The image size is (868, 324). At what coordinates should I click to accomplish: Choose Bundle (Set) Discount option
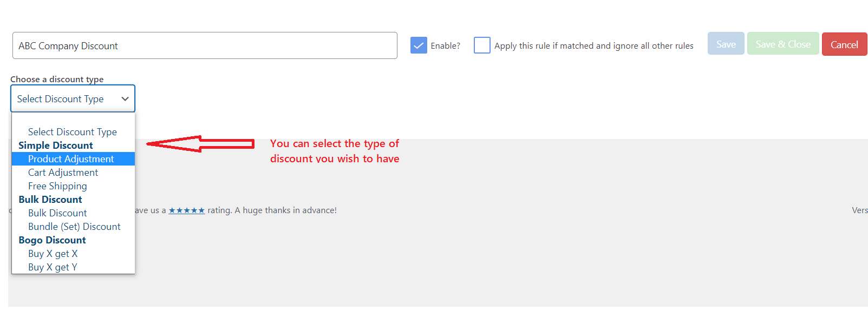(74, 227)
